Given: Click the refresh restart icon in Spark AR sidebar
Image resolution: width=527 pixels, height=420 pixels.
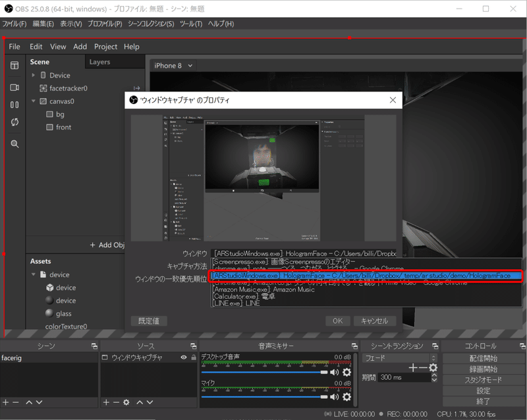Looking at the screenshot, I should [x=14, y=122].
